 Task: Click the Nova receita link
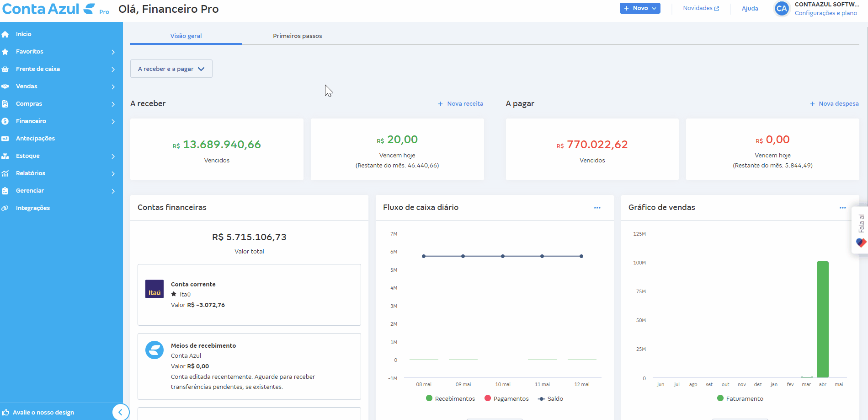click(x=460, y=104)
